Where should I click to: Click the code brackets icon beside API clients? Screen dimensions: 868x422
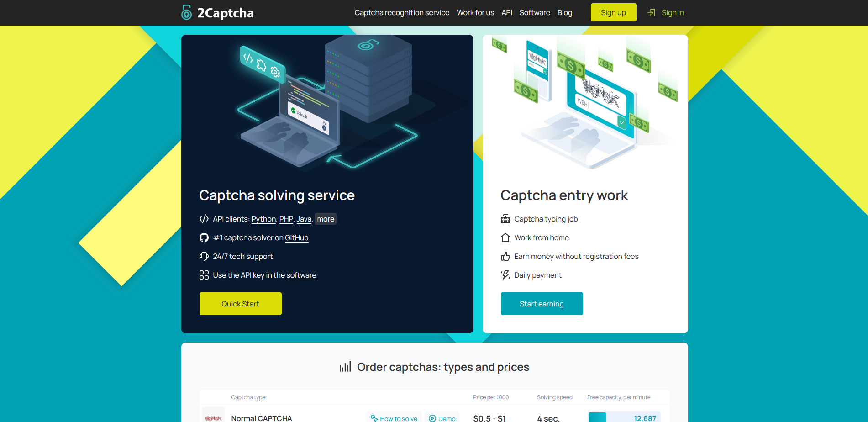tap(204, 219)
